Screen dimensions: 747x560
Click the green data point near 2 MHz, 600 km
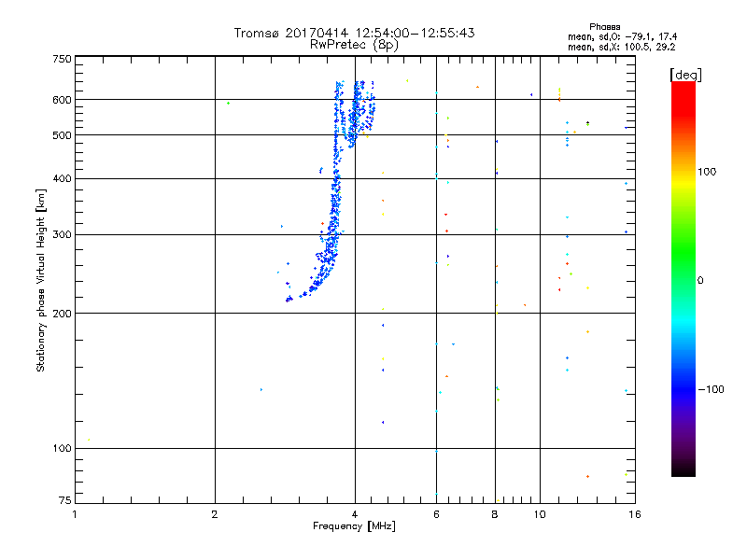tap(228, 103)
